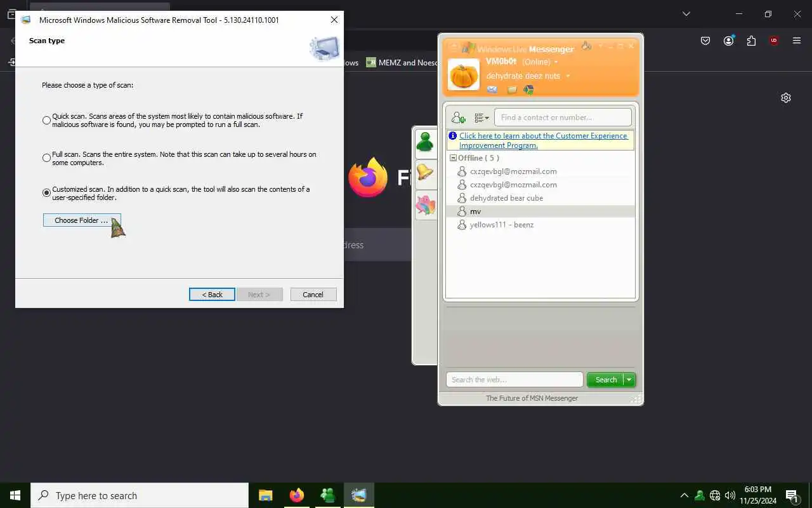The width and height of the screenshot is (812, 508).
Task: Click the green Search button in Messenger
Action: [x=606, y=380]
